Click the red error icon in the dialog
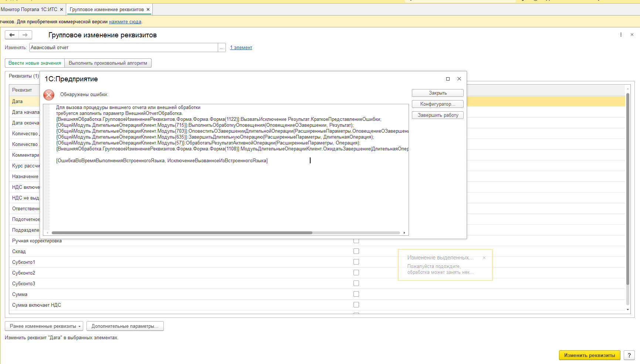The height and width of the screenshot is (364, 640). (x=49, y=95)
